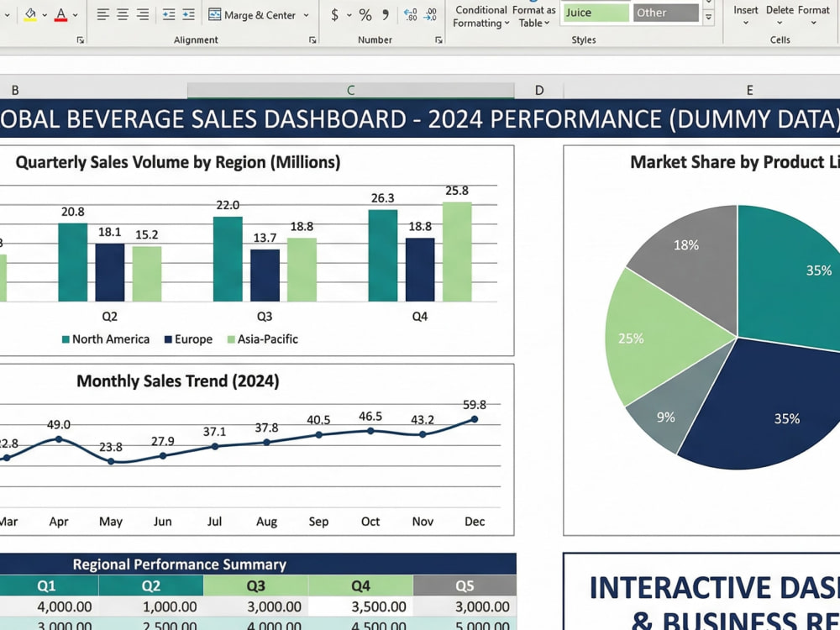840x630 pixels.
Task: Select the Europe legend entry
Action: tap(188, 339)
